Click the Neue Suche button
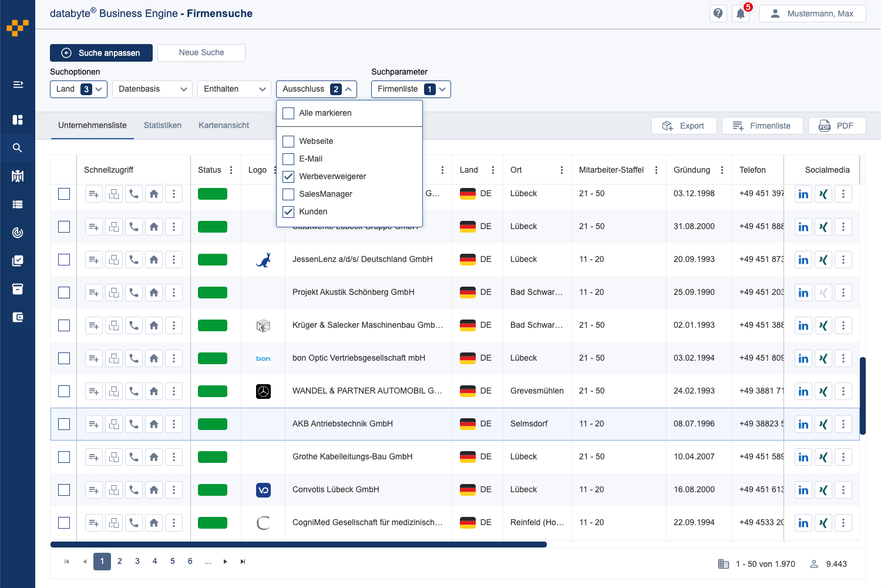 click(201, 53)
